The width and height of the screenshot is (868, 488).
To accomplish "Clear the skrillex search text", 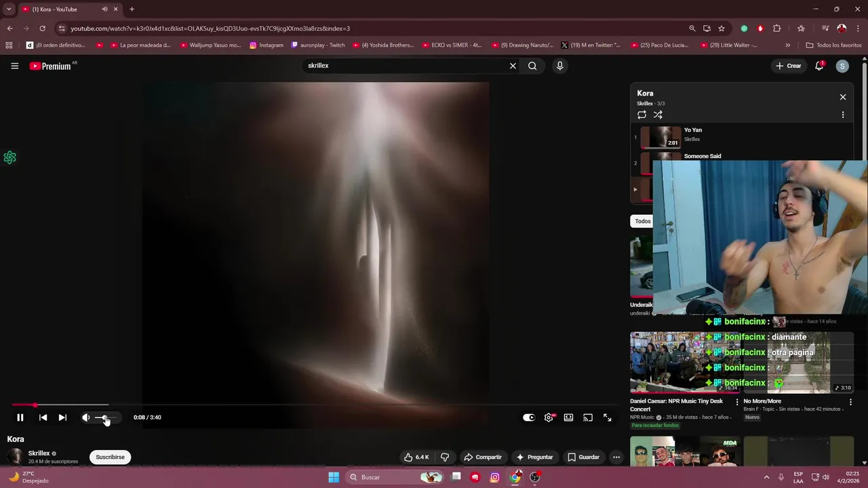I will coord(513,66).
